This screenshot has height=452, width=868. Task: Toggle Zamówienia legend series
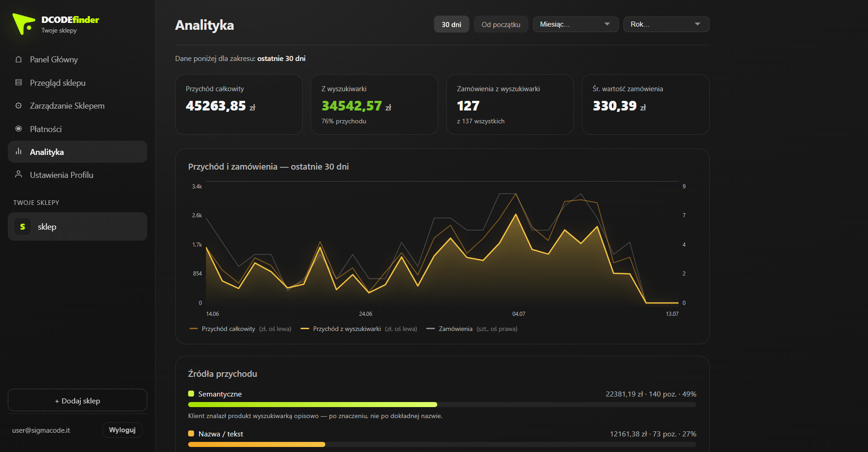[x=472, y=329]
